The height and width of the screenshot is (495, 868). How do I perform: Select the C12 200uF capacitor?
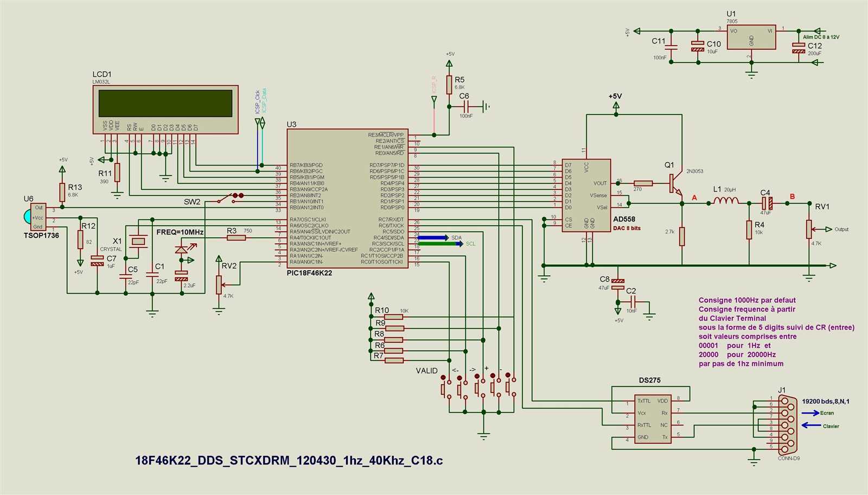coord(799,48)
